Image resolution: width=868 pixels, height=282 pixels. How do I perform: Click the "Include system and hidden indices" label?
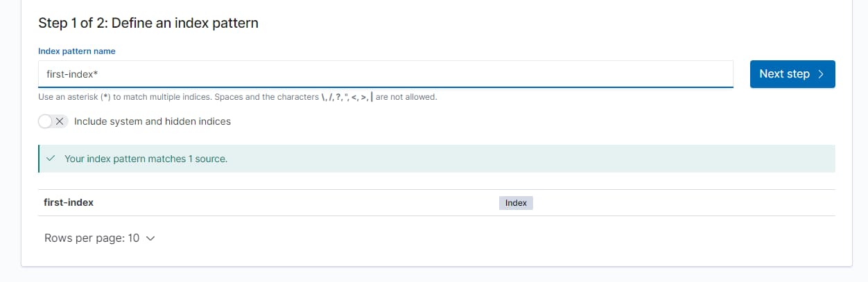(x=152, y=121)
